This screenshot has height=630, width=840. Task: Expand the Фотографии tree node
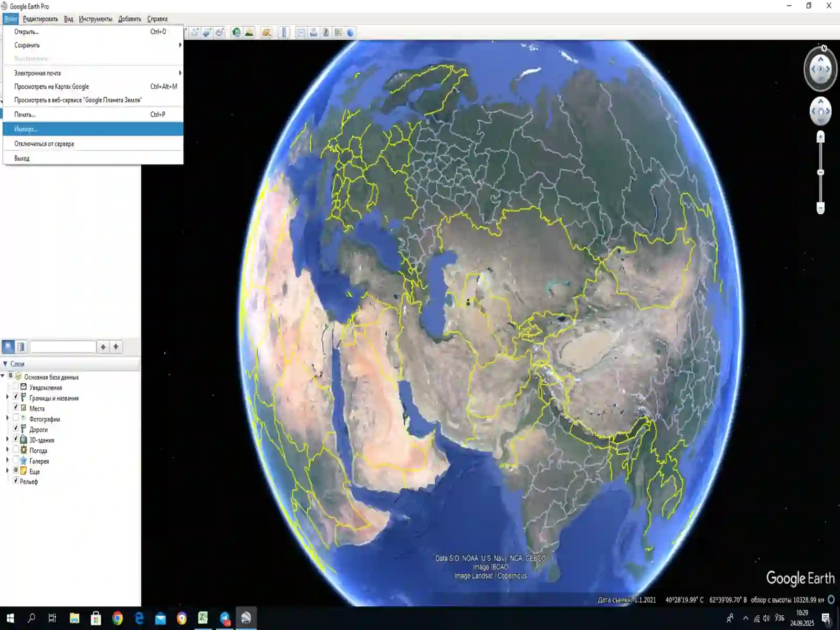[7, 418]
